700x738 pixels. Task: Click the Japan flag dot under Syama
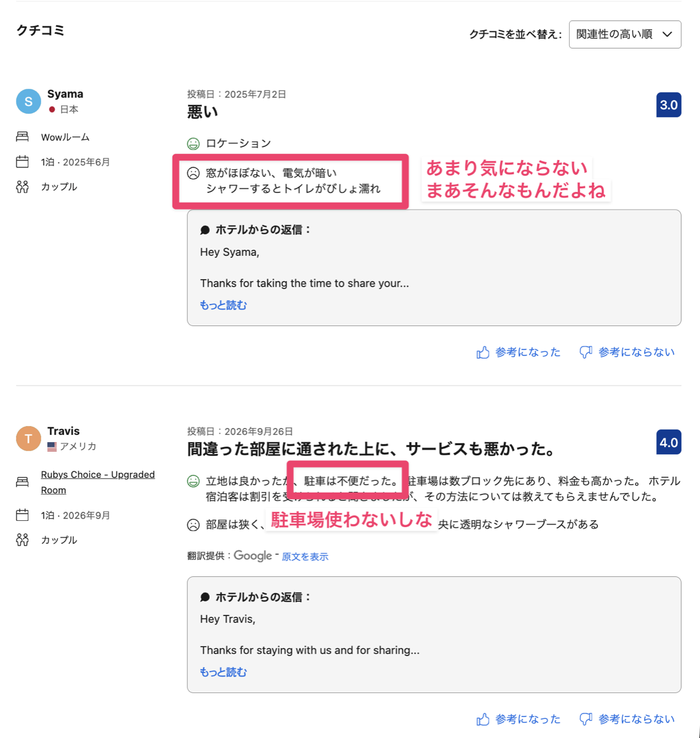pyautogui.click(x=52, y=109)
